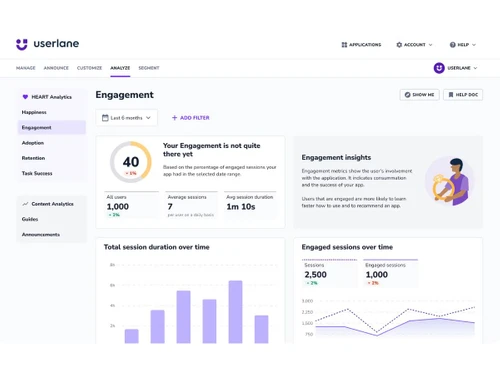Click Your Engagement is not quite there yet

pyautogui.click(x=211, y=150)
